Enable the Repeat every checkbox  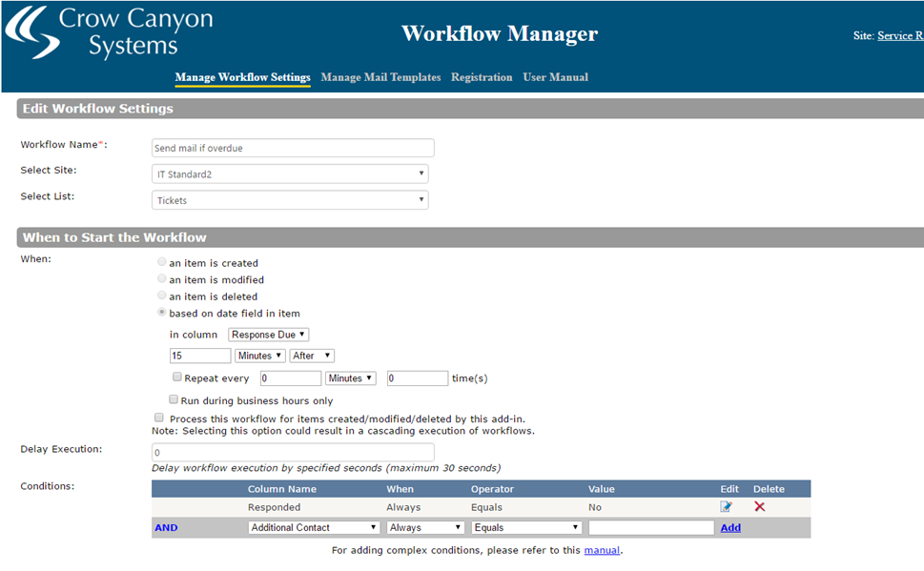coord(176,377)
